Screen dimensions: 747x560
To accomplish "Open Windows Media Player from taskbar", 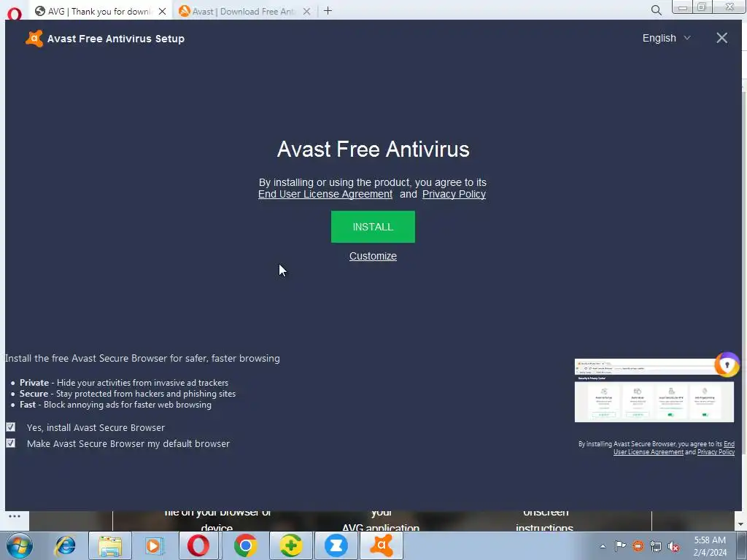I will click(x=154, y=545).
